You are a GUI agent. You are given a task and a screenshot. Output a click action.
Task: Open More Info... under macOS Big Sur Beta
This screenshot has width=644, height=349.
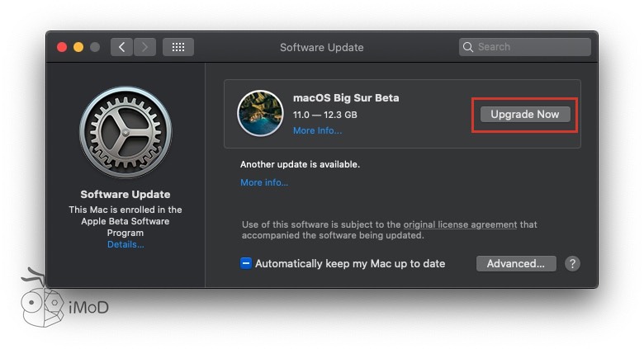click(x=317, y=130)
